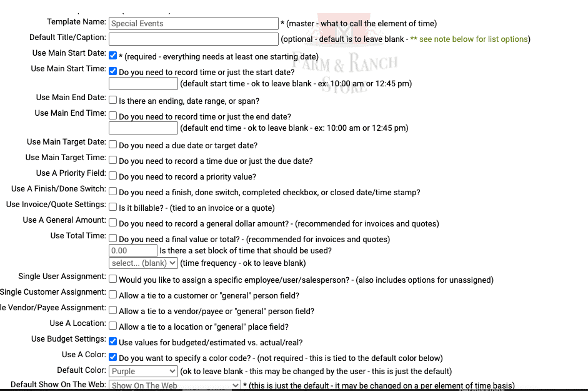
Task: Enable the Use Total Time checkbox
Action: tap(113, 238)
